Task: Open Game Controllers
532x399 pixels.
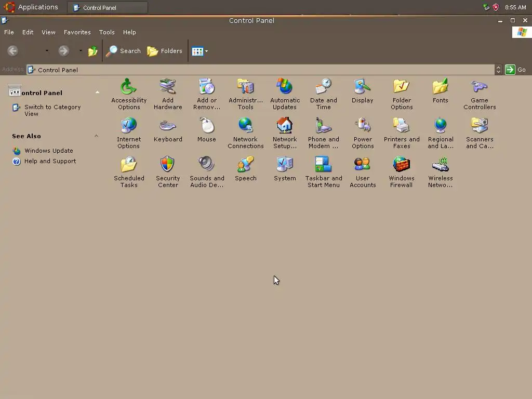Action: (x=480, y=94)
